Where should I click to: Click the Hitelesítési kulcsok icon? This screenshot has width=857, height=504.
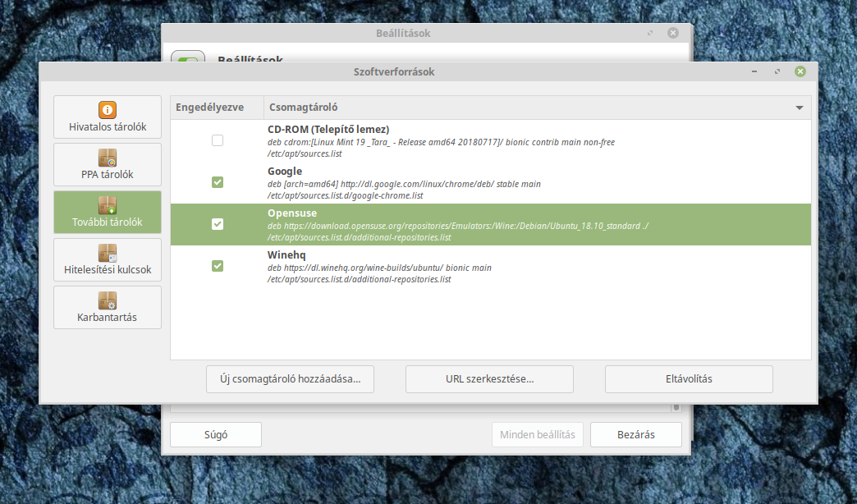108,253
